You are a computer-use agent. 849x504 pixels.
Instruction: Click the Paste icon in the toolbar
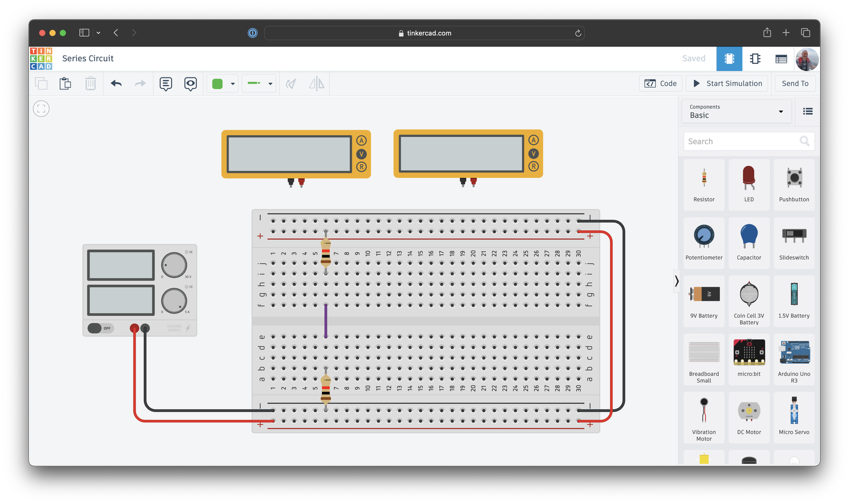(x=65, y=83)
